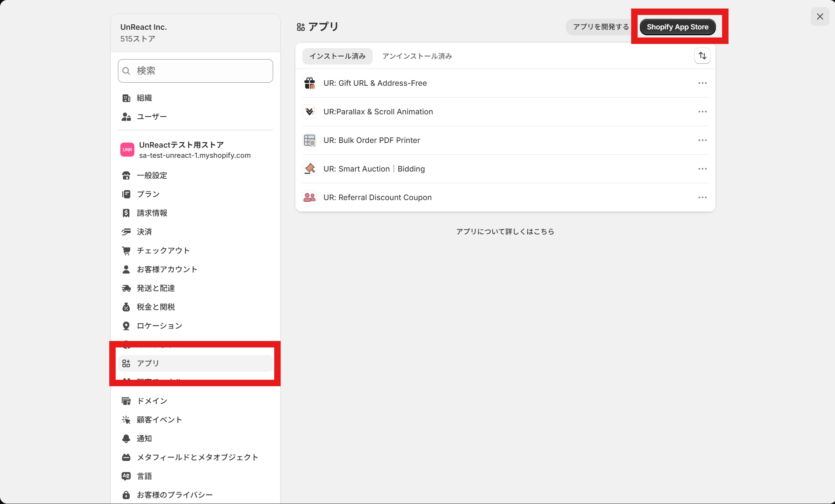Viewport: 835px width, 504px height.
Task: Switch to the インストール済み tab
Action: (x=337, y=56)
